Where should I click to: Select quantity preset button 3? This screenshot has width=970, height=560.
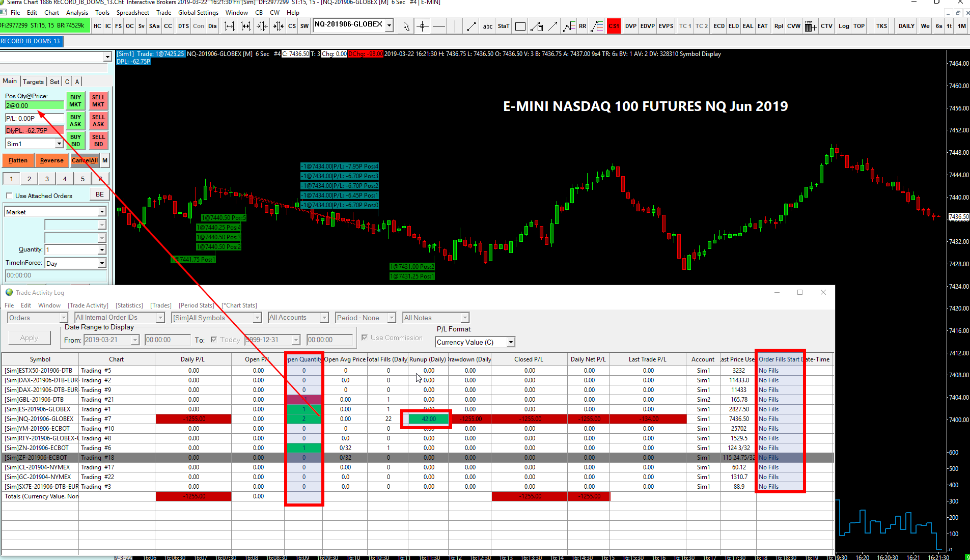point(47,179)
